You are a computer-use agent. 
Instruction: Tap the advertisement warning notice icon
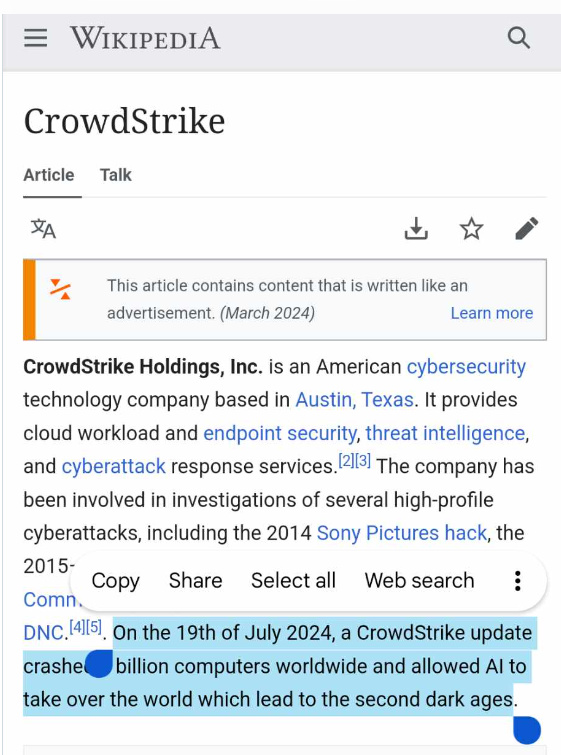(x=61, y=289)
